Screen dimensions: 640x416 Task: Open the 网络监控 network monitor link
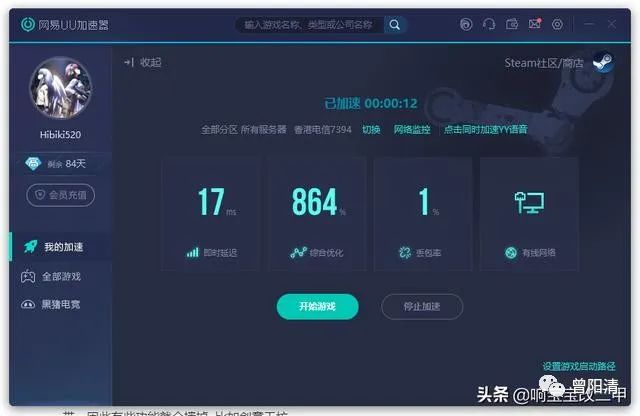(412, 130)
